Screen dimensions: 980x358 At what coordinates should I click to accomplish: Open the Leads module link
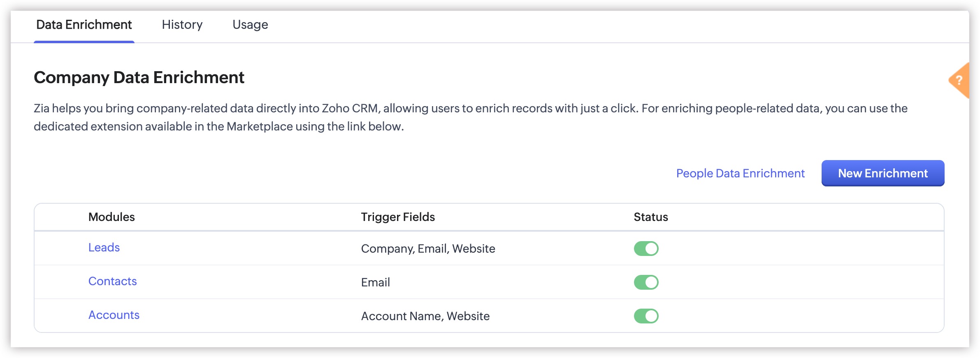tap(104, 247)
